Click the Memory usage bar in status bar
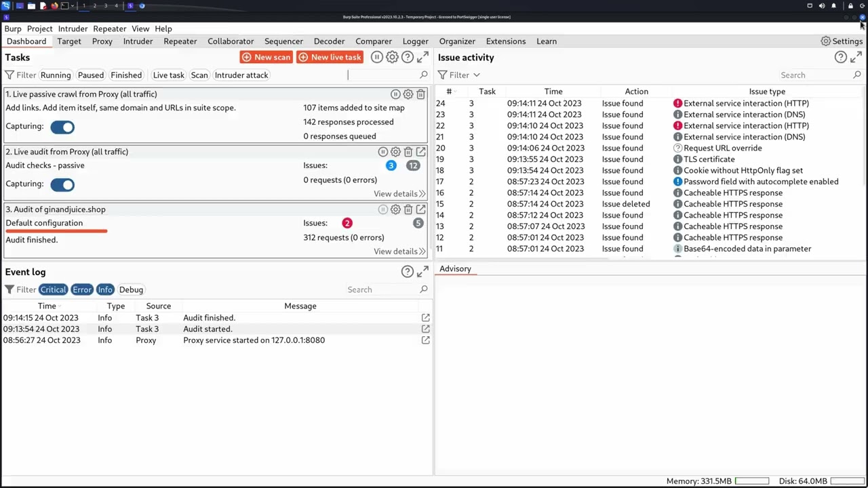The image size is (868, 488). click(x=751, y=481)
